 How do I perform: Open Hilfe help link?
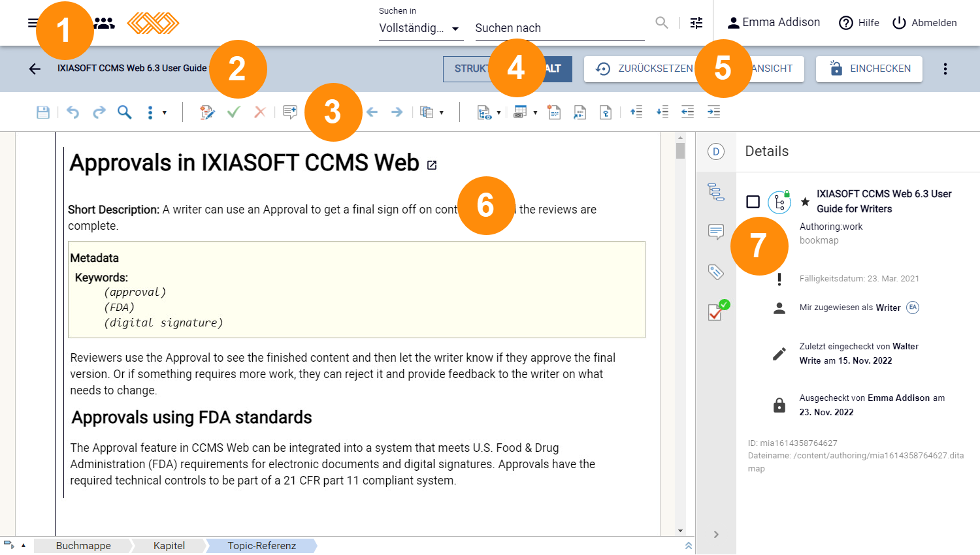click(x=859, y=23)
